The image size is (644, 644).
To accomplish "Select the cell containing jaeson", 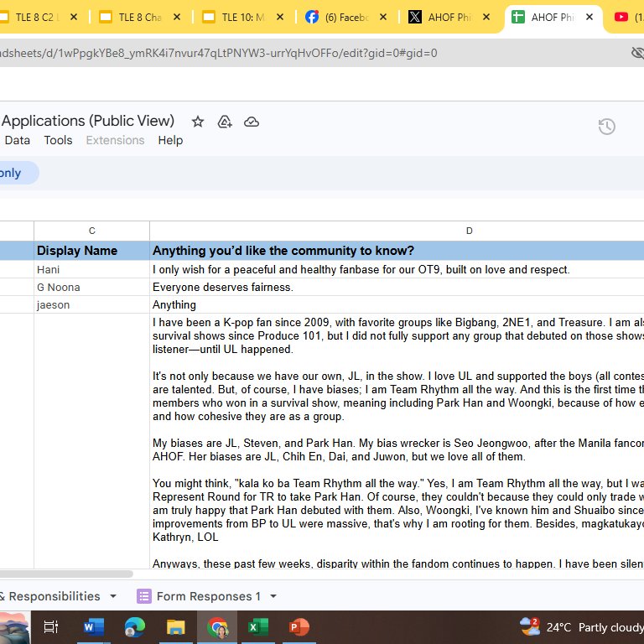I will [x=92, y=304].
